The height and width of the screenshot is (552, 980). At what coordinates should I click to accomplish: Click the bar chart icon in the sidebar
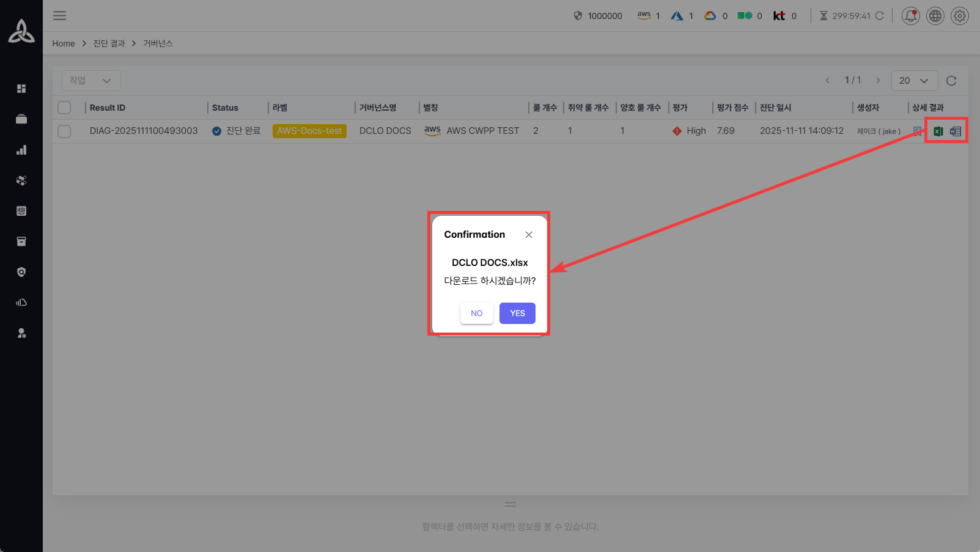21,150
